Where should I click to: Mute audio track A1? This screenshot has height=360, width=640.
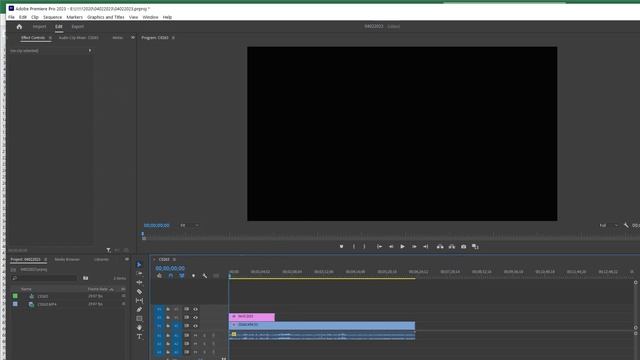pos(196,336)
